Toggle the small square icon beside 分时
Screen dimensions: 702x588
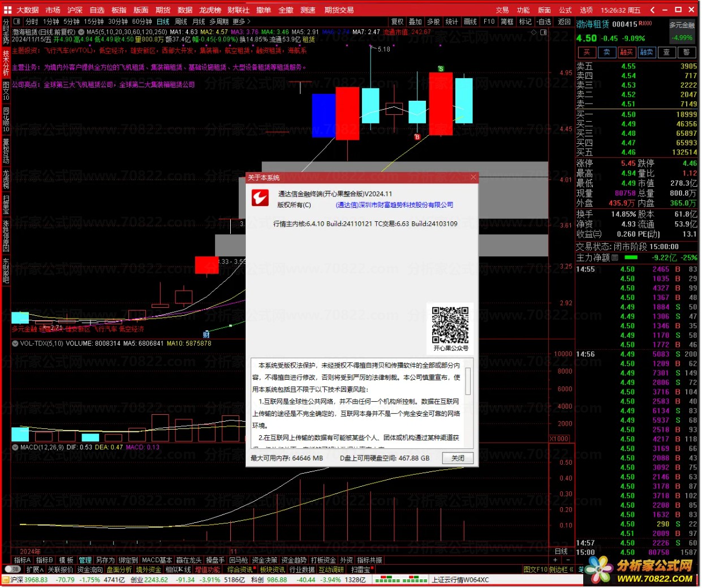point(18,22)
